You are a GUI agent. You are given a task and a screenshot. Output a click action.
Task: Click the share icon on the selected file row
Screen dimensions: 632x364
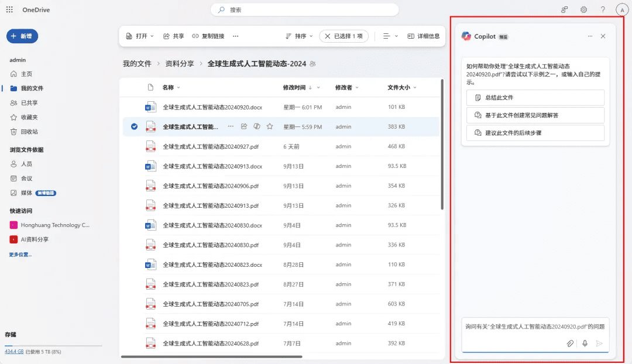pyautogui.click(x=244, y=126)
